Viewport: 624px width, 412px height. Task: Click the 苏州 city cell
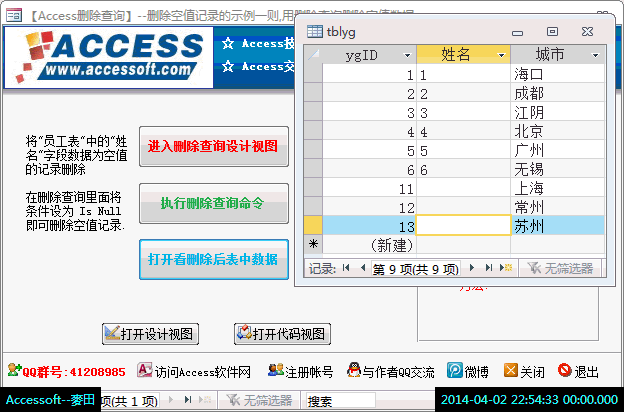pyautogui.click(x=557, y=226)
